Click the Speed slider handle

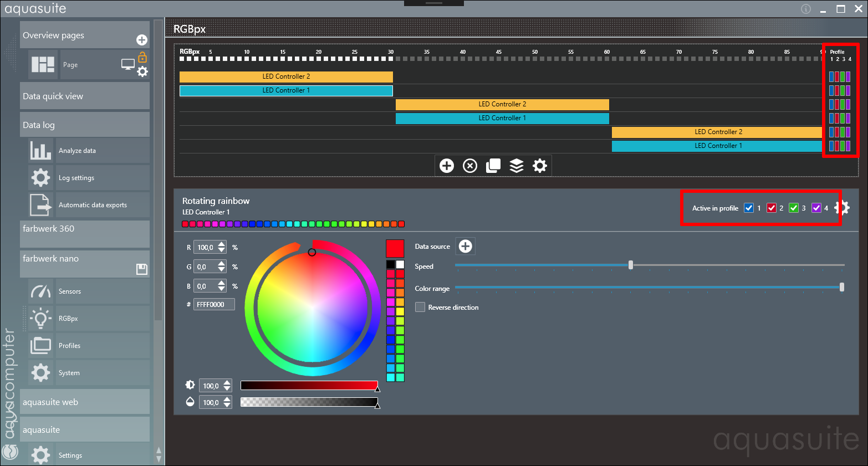pos(631,265)
